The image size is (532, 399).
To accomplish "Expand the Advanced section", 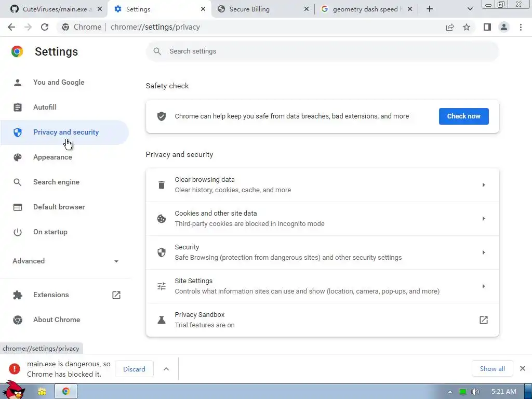I will (x=66, y=261).
